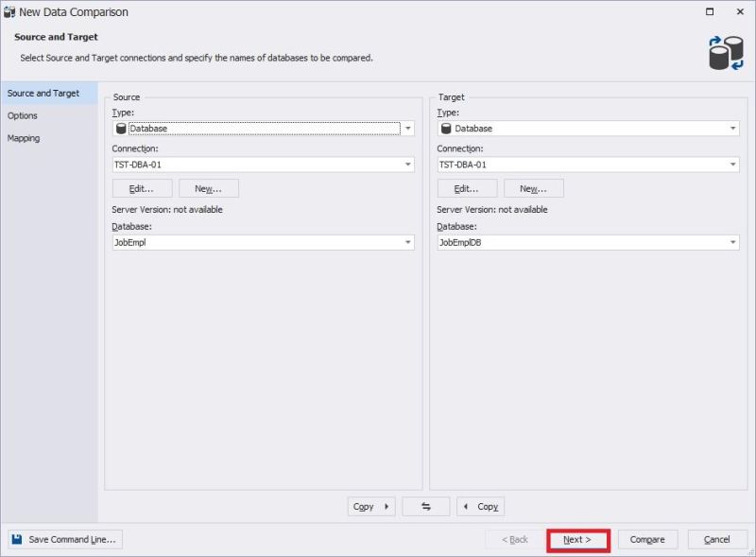Click the left Copy button with right arrow
The width and height of the screenshot is (756, 557).
click(370, 506)
